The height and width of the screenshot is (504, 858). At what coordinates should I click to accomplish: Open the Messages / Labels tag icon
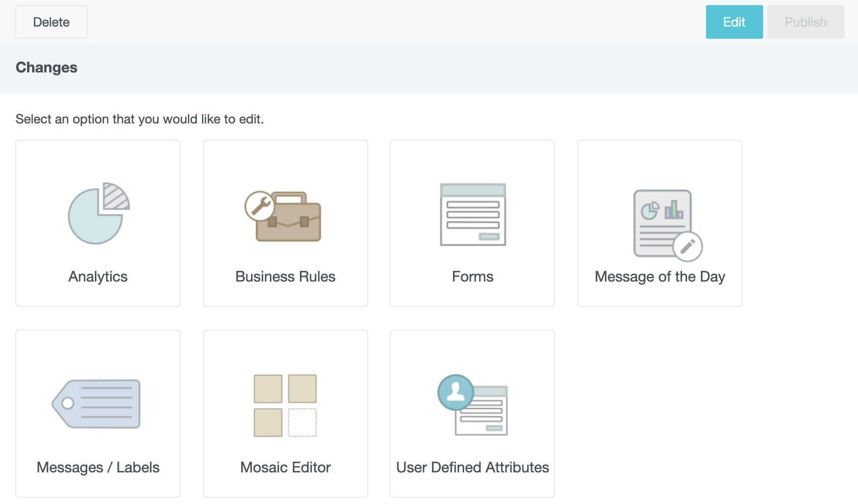96,404
